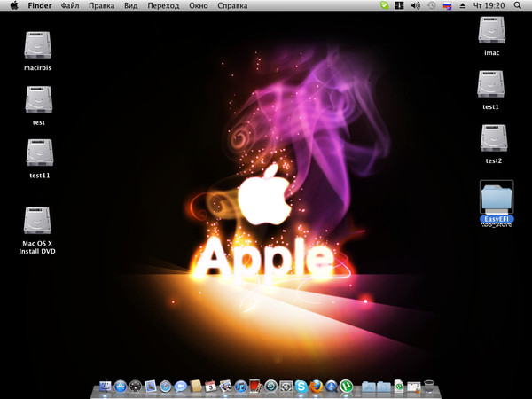The height and width of the screenshot is (399, 532).
Task: Launch Skype from the Dock
Action: click(301, 386)
